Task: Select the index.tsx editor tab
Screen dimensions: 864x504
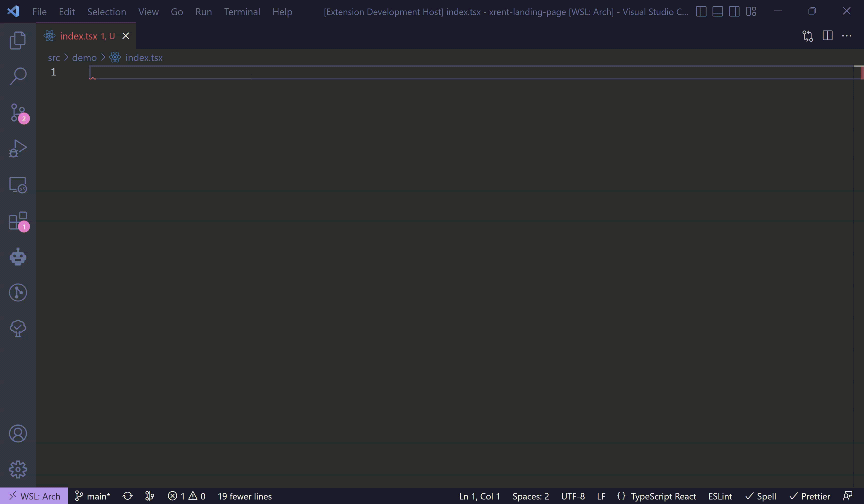Action: tap(79, 36)
